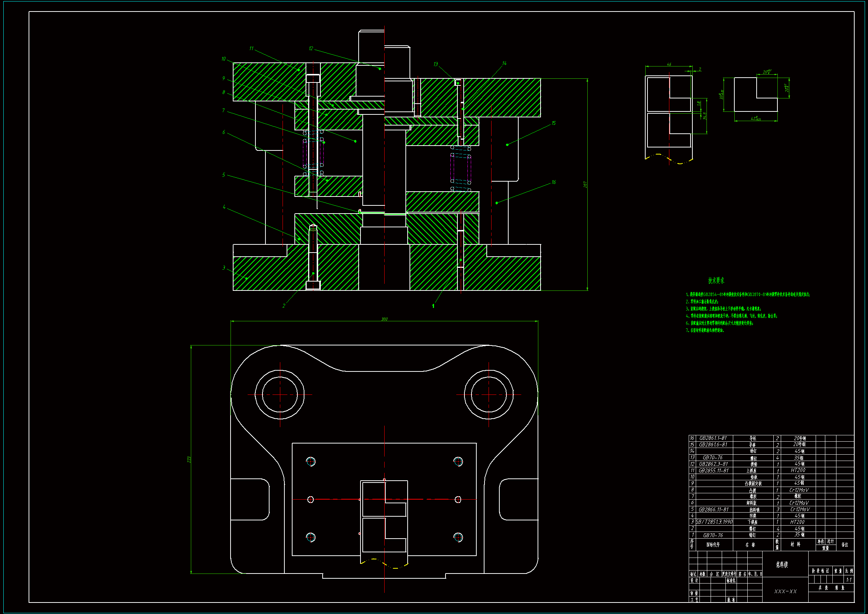Click part callout number 16 near guide pillar
The image size is (868, 614).
554,182
